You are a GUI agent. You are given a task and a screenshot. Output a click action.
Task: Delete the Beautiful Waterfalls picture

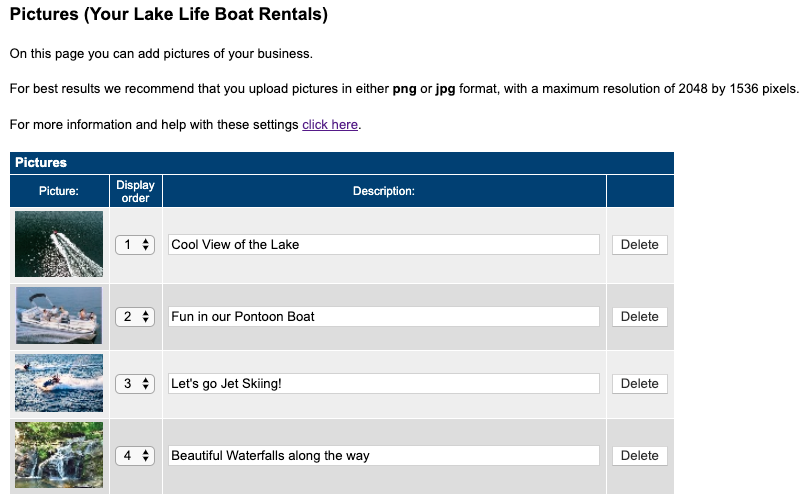click(x=639, y=455)
